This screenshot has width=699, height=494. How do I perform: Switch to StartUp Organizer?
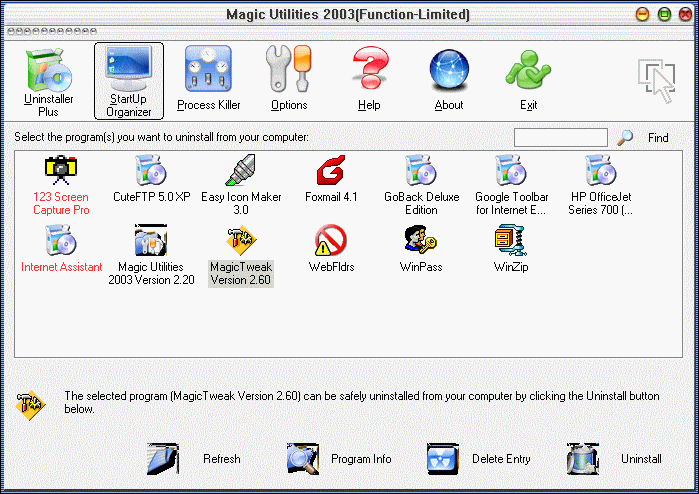click(x=128, y=82)
